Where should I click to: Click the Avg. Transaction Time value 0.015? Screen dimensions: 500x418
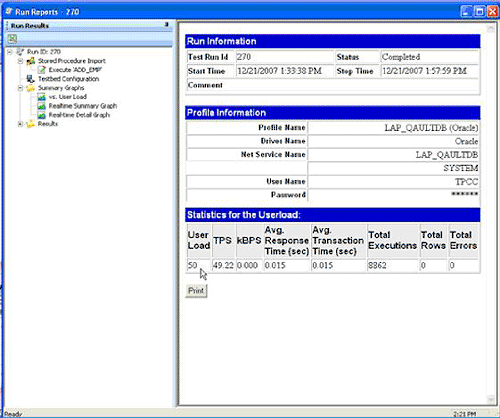(323, 265)
